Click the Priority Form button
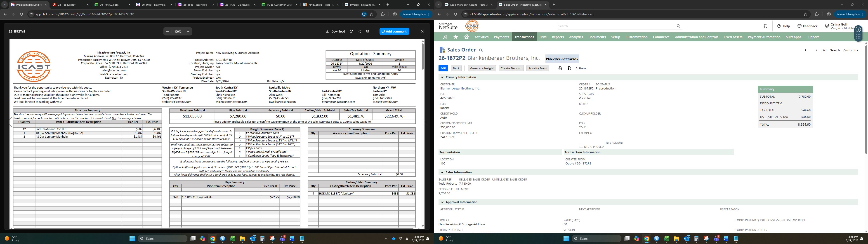Screen dimensions: 868x244 point(538,68)
